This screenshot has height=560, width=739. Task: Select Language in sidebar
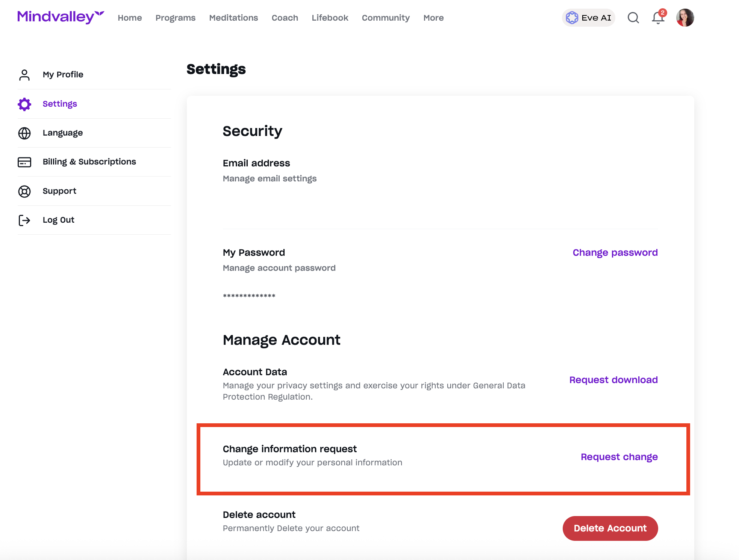pos(63,133)
